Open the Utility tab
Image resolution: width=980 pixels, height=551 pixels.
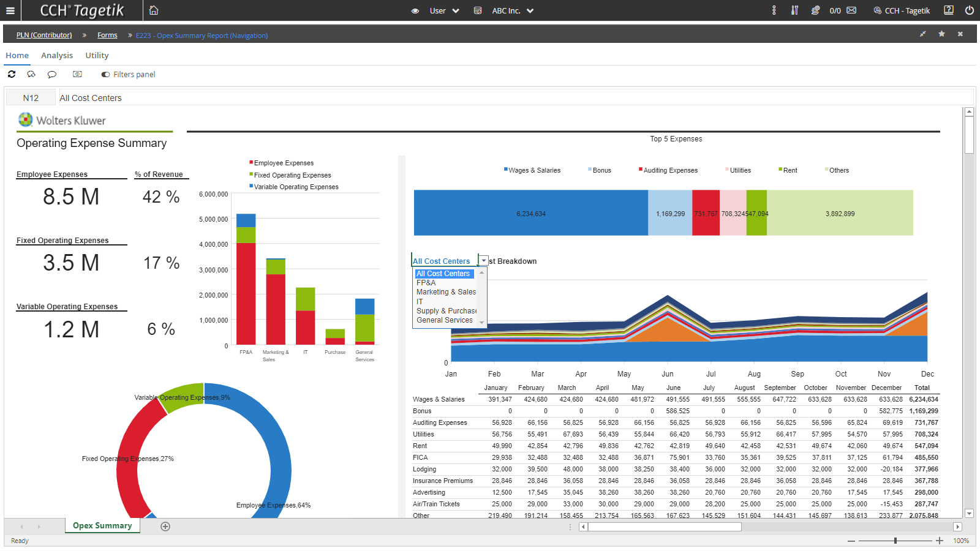coord(97,55)
